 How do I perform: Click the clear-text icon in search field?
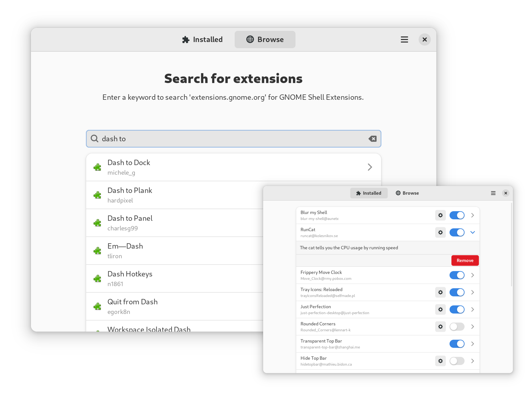point(372,139)
